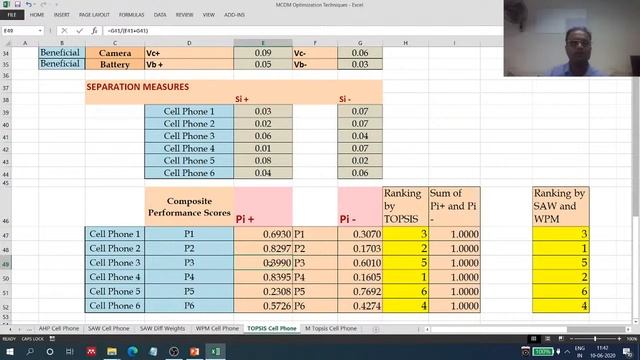This screenshot has width=640, height=360.
Task: Open the notification center icon
Action: 627,352
